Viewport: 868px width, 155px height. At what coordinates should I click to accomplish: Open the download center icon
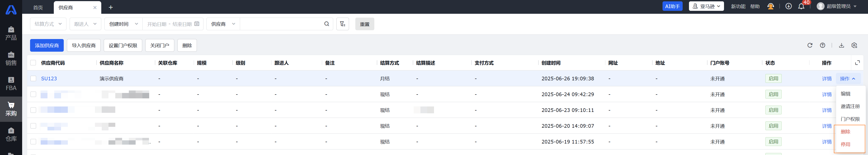788,6
